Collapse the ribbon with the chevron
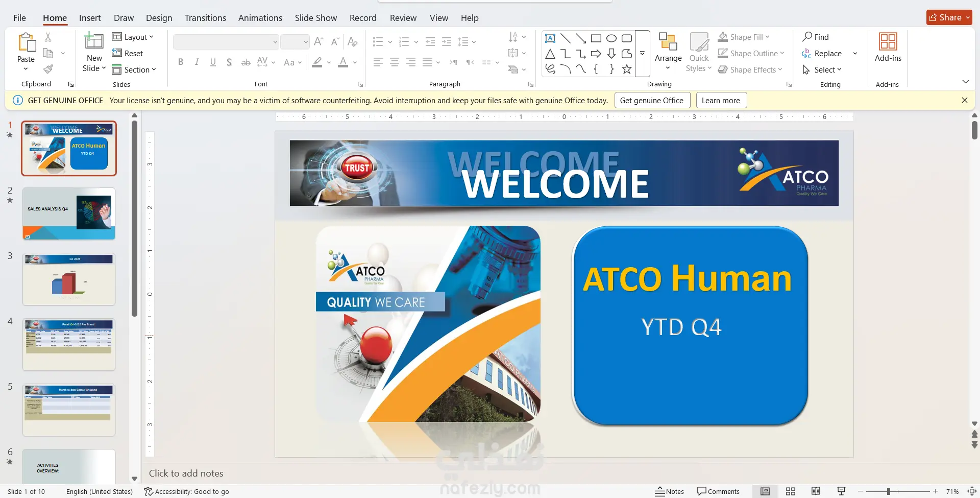 [965, 82]
